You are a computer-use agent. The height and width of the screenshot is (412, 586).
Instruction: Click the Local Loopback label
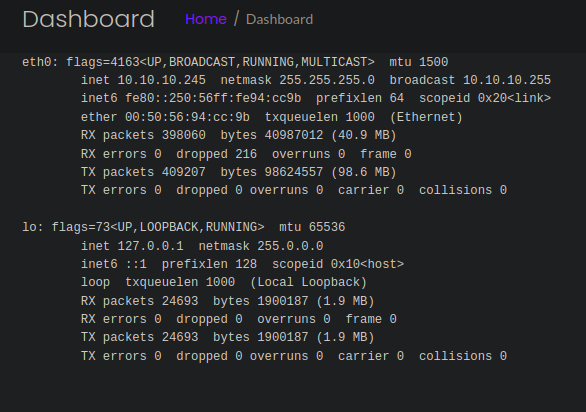(308, 282)
